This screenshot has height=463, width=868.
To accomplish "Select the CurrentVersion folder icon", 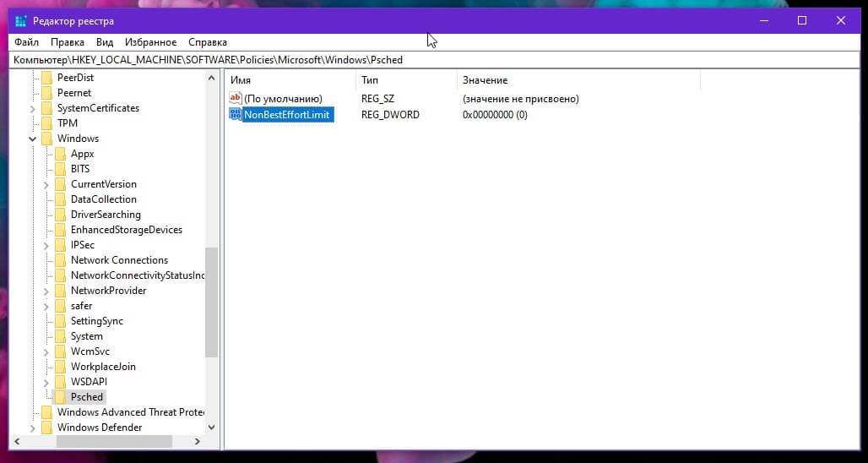I will point(60,184).
